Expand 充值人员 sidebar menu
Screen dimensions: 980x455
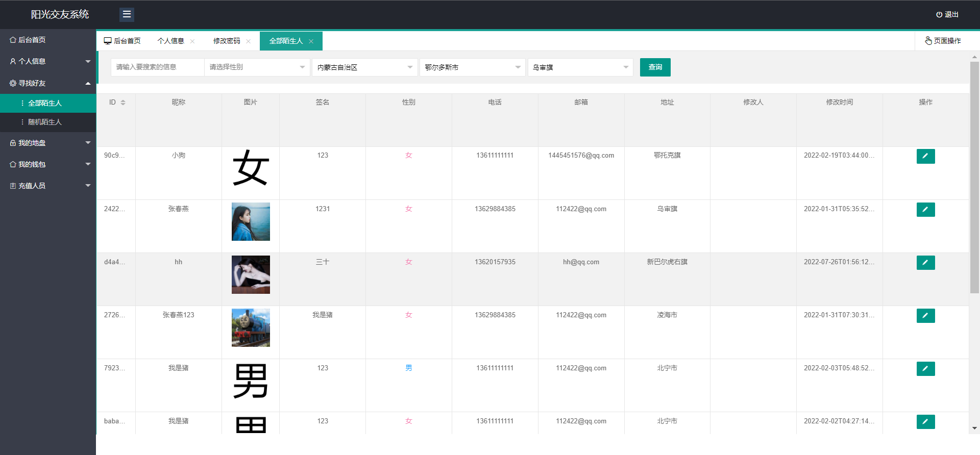pyautogui.click(x=48, y=186)
